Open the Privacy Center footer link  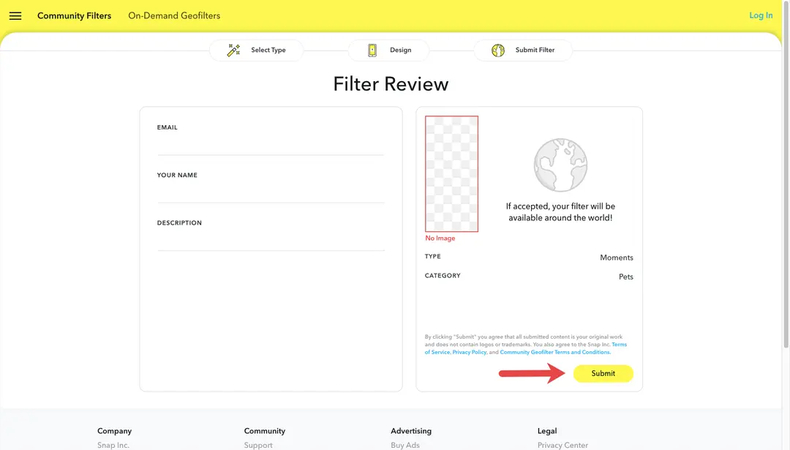tap(562, 445)
